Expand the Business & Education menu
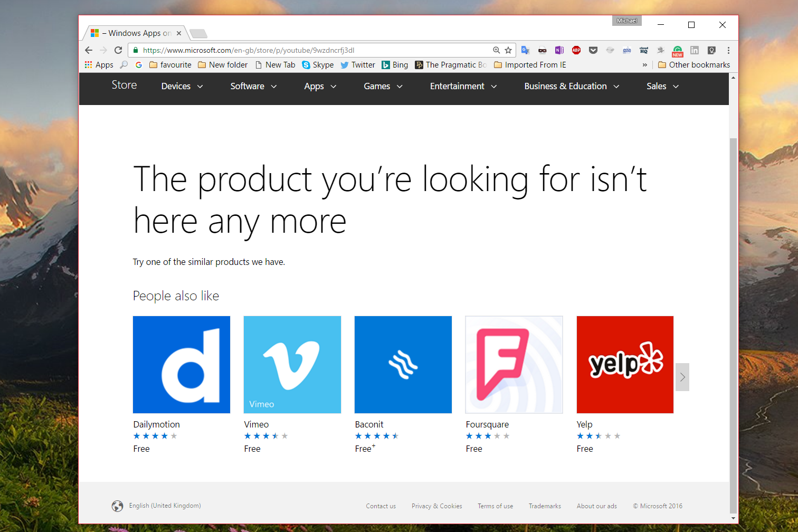798x532 pixels. pos(572,87)
